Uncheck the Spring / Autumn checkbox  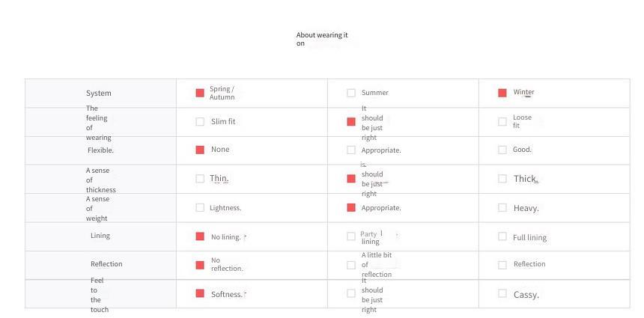coord(200,93)
